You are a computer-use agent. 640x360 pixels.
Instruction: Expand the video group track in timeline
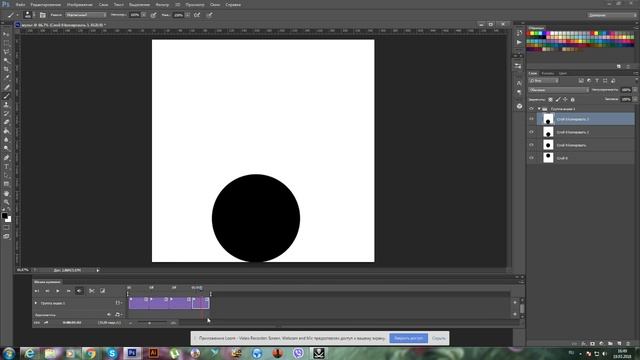point(36,303)
